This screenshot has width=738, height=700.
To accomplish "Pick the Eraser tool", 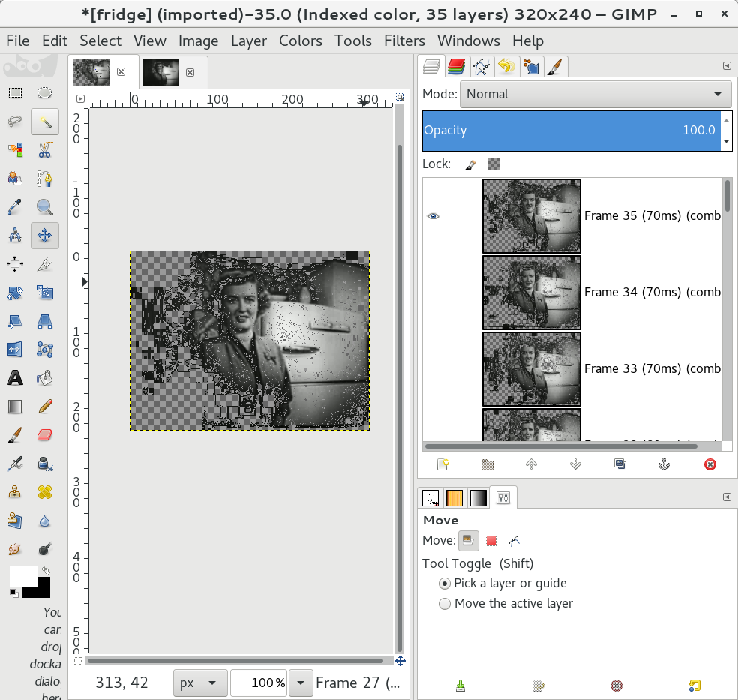I will pyautogui.click(x=44, y=435).
